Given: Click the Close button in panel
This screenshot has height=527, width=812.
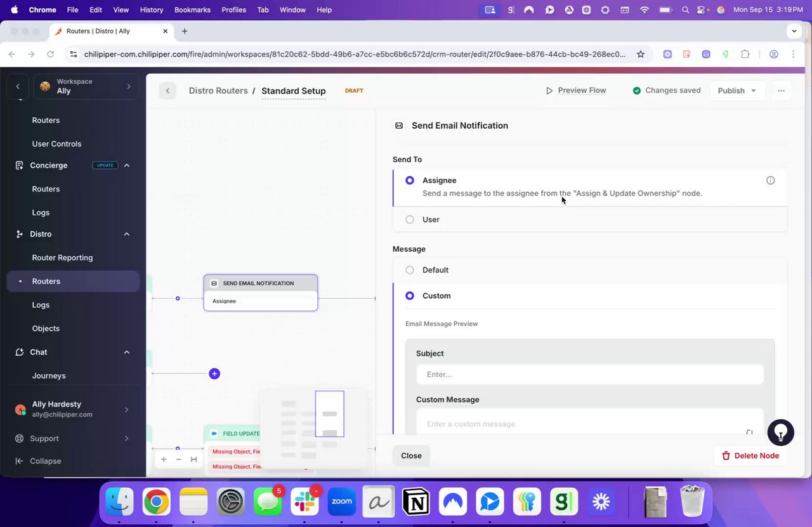Looking at the screenshot, I should [x=411, y=455].
